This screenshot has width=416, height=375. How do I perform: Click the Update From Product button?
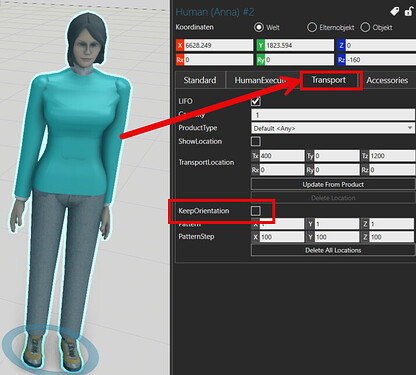333,184
